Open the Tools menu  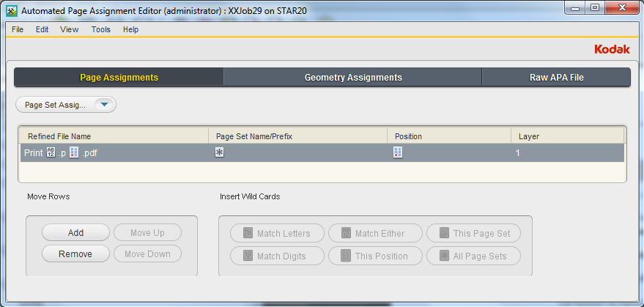[101, 30]
